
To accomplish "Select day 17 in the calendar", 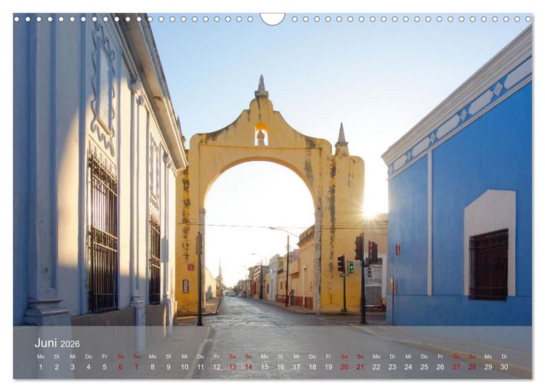I will tap(296, 367).
